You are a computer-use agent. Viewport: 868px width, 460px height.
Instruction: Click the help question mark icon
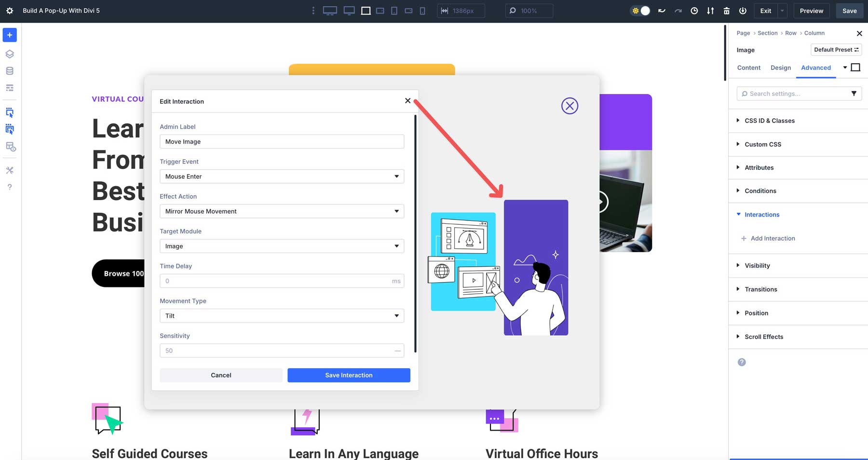click(10, 187)
